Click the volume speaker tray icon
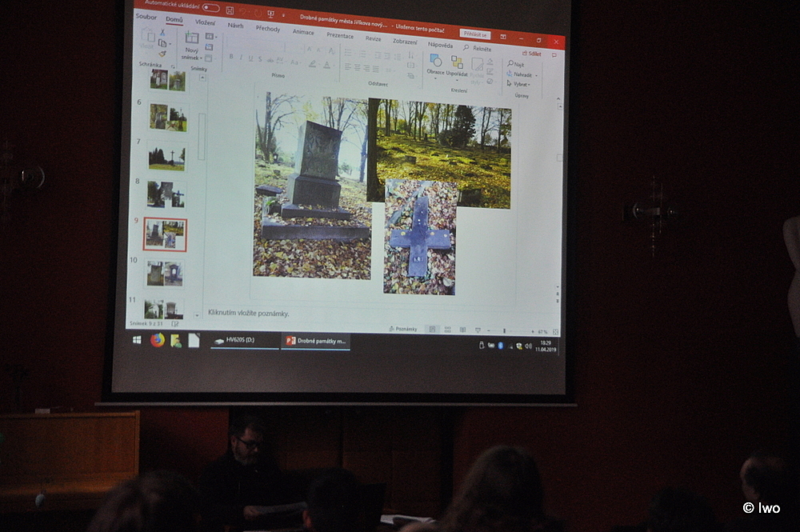Viewport: 800px width, 532px height. tap(528, 346)
